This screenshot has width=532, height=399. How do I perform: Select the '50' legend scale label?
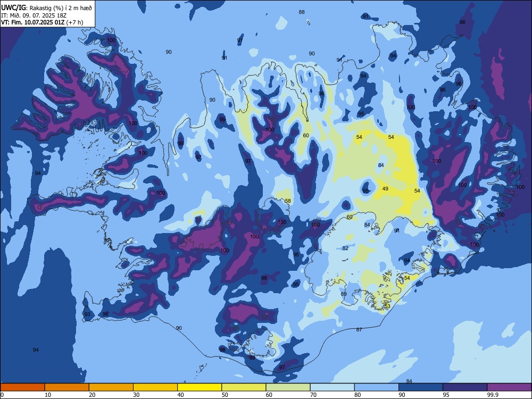click(225, 395)
